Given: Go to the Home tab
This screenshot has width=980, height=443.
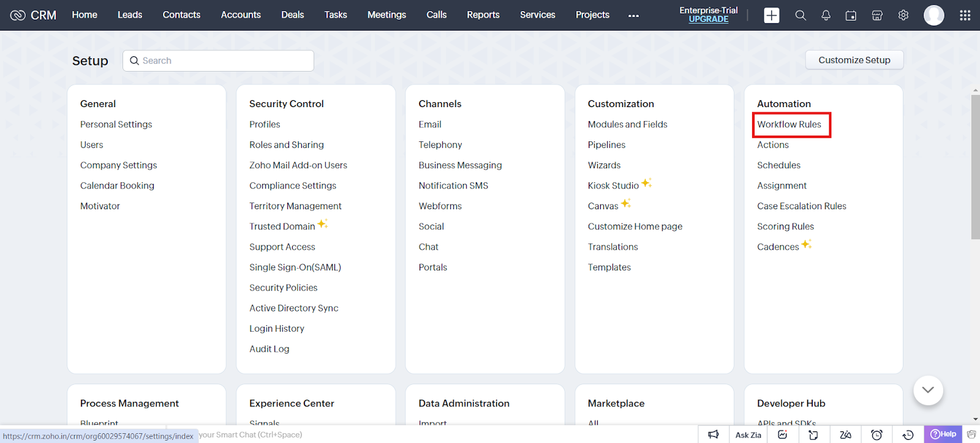Looking at the screenshot, I should (85, 15).
